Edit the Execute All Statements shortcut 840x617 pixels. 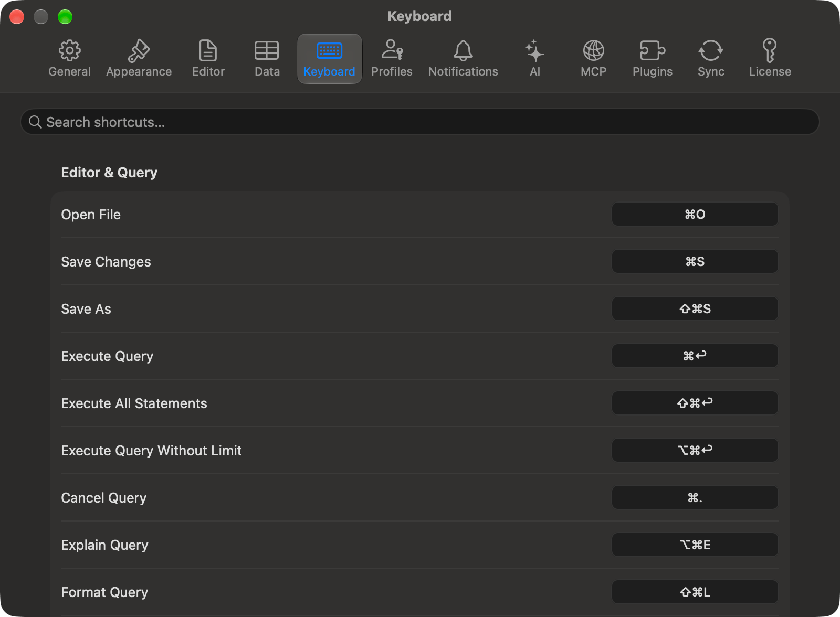695,403
